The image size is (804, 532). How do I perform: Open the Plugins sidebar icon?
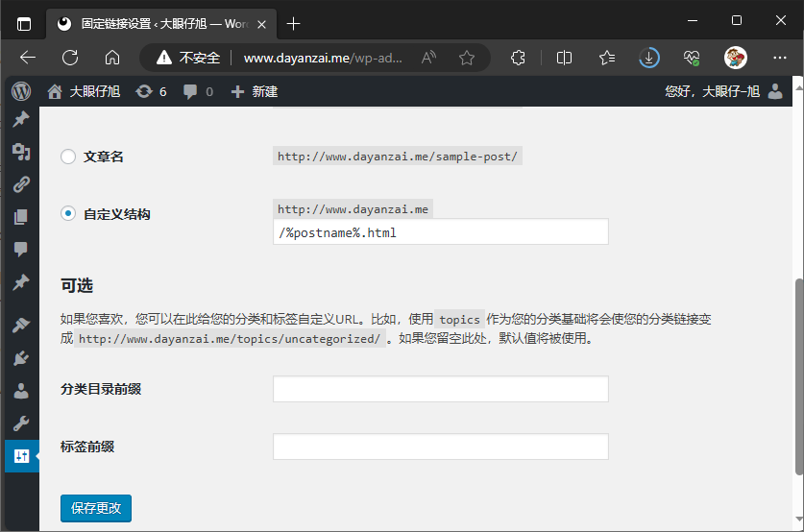pyautogui.click(x=21, y=358)
